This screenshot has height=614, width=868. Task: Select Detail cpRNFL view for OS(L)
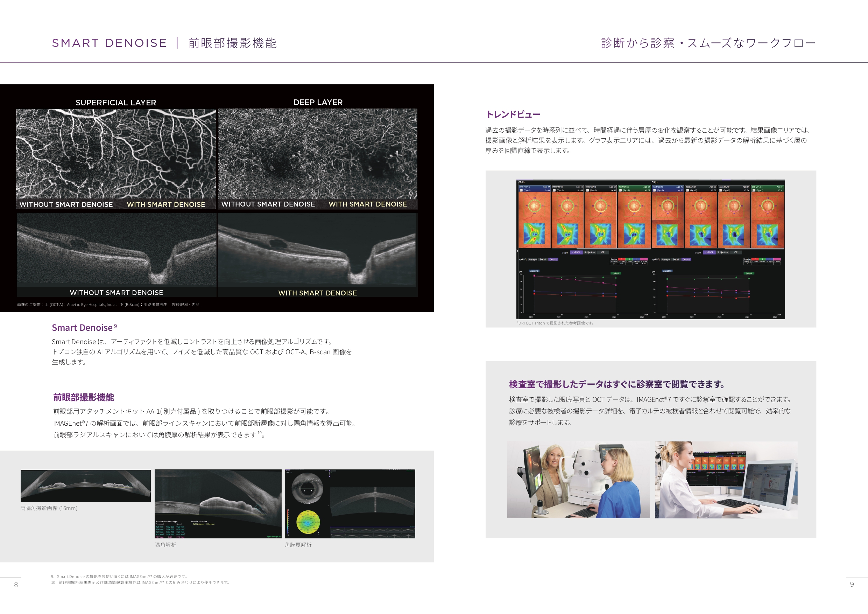pyautogui.click(x=676, y=259)
